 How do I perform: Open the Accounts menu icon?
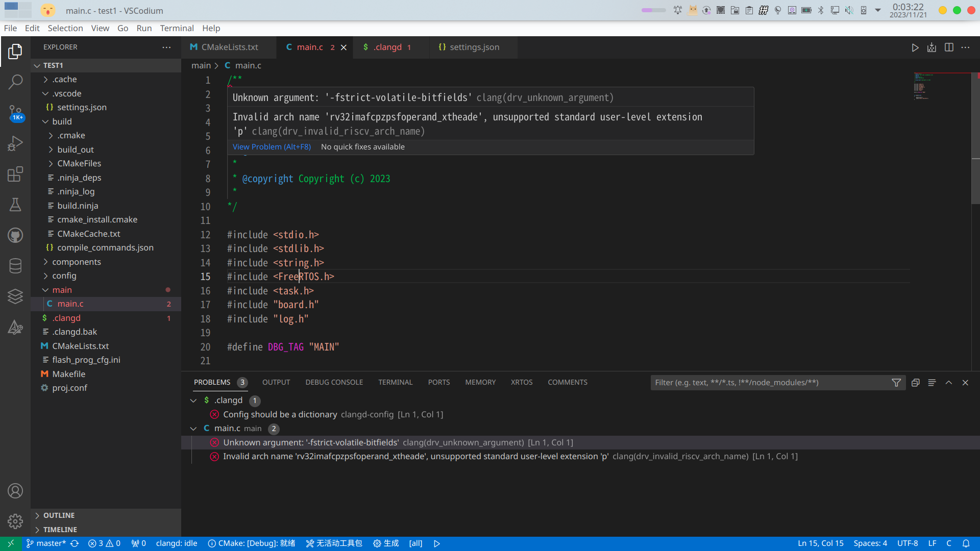pos(15,491)
